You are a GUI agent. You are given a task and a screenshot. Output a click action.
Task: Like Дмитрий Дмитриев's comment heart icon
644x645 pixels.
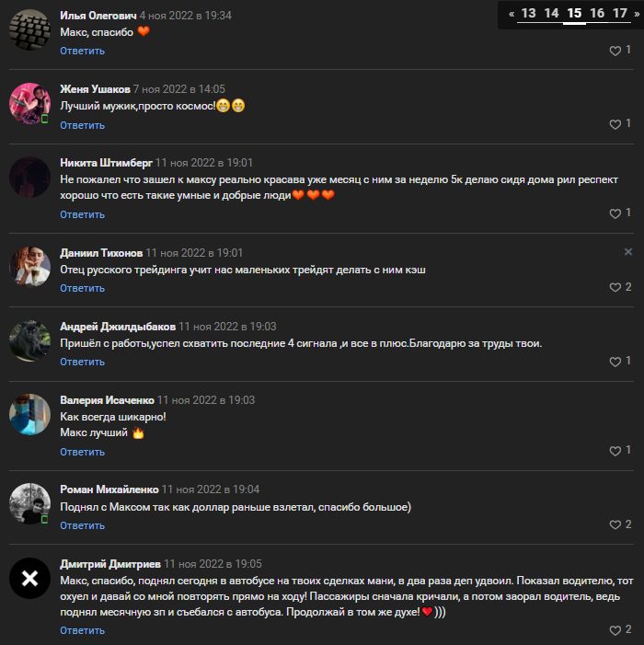coord(615,629)
